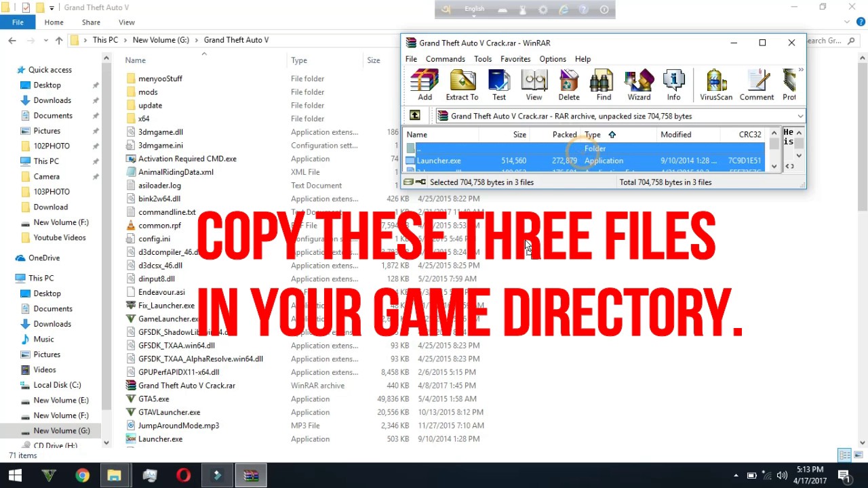This screenshot has height=488, width=868.
Task: Open Google Chrome from the taskbar
Action: click(x=82, y=475)
